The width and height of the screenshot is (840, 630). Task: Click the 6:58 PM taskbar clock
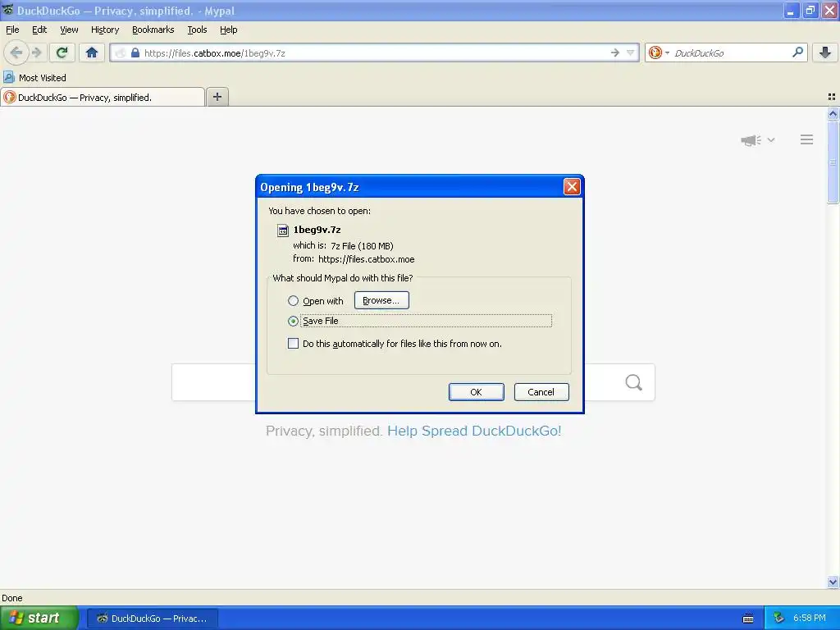coord(810,619)
